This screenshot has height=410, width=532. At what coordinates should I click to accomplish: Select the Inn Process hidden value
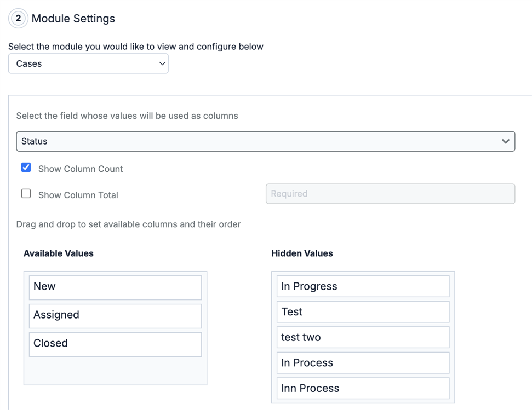[x=363, y=389]
